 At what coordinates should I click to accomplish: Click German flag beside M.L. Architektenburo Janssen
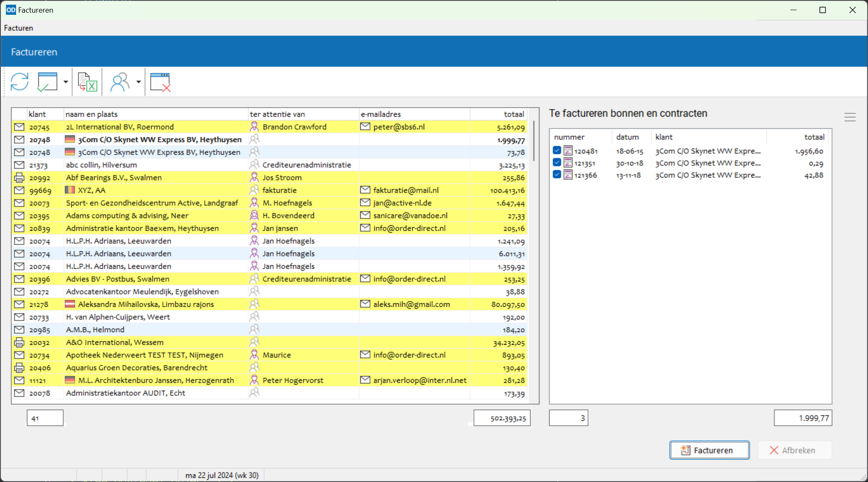pyautogui.click(x=70, y=380)
